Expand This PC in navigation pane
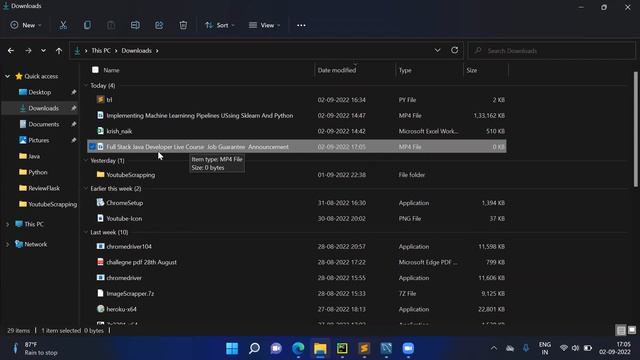The width and height of the screenshot is (640, 360). pyautogui.click(x=7, y=224)
